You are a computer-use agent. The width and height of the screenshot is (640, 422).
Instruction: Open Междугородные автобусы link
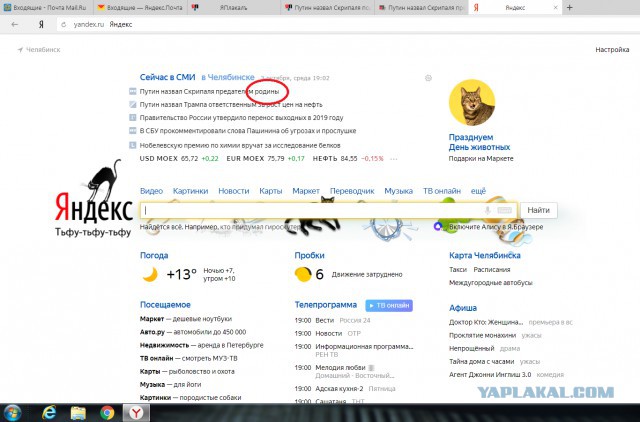click(x=491, y=283)
